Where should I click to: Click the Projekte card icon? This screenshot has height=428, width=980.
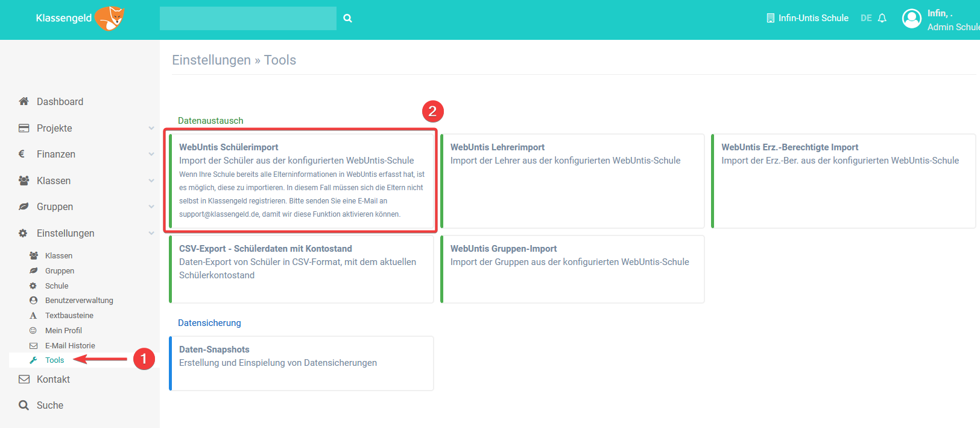click(24, 128)
